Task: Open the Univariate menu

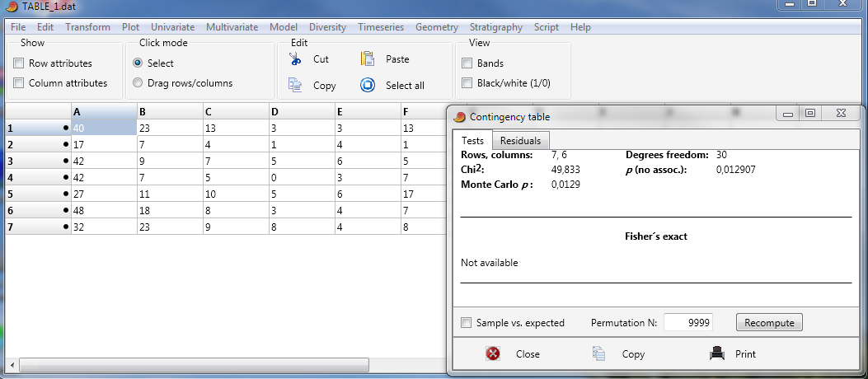Action: click(173, 27)
